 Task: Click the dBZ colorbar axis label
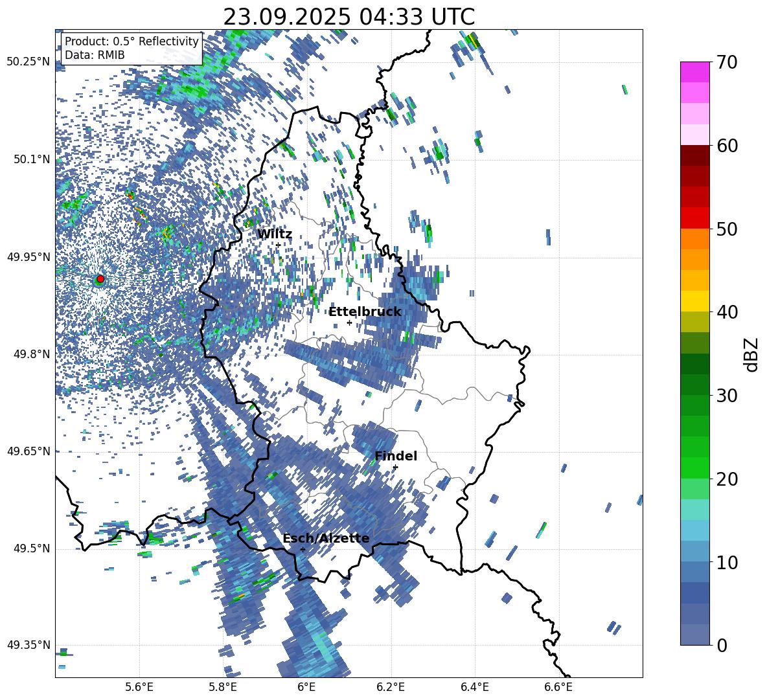752,354
